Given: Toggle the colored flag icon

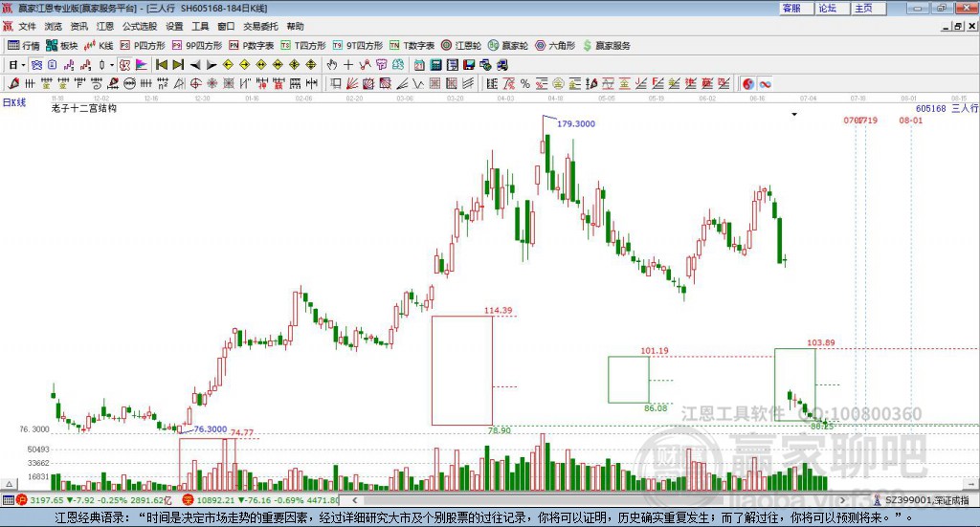Looking at the screenshot, I should [142, 65].
